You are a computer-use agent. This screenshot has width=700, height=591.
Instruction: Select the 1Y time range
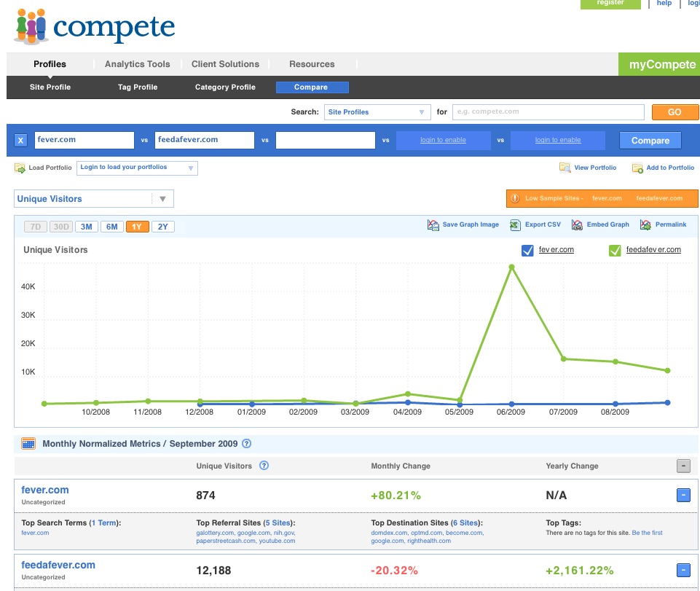pos(137,227)
